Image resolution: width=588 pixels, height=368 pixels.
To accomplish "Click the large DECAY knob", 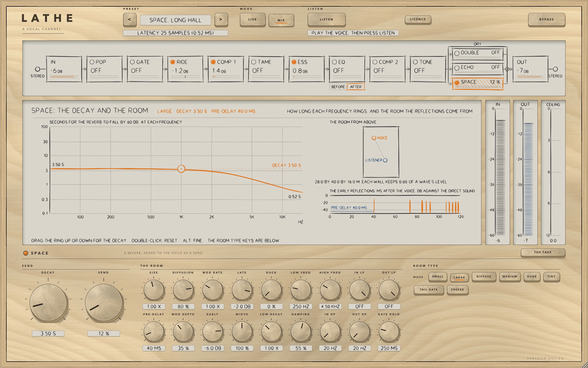I will (48, 303).
